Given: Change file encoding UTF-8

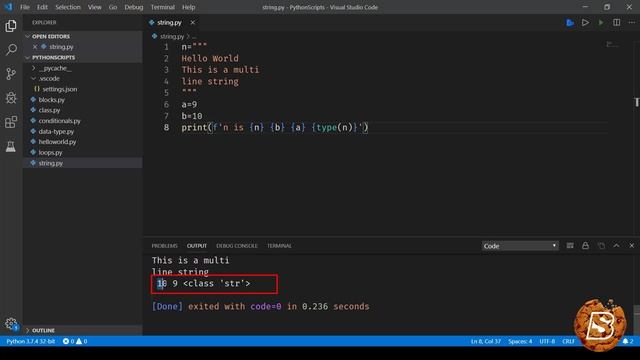Looking at the screenshot, I should coord(547,341).
